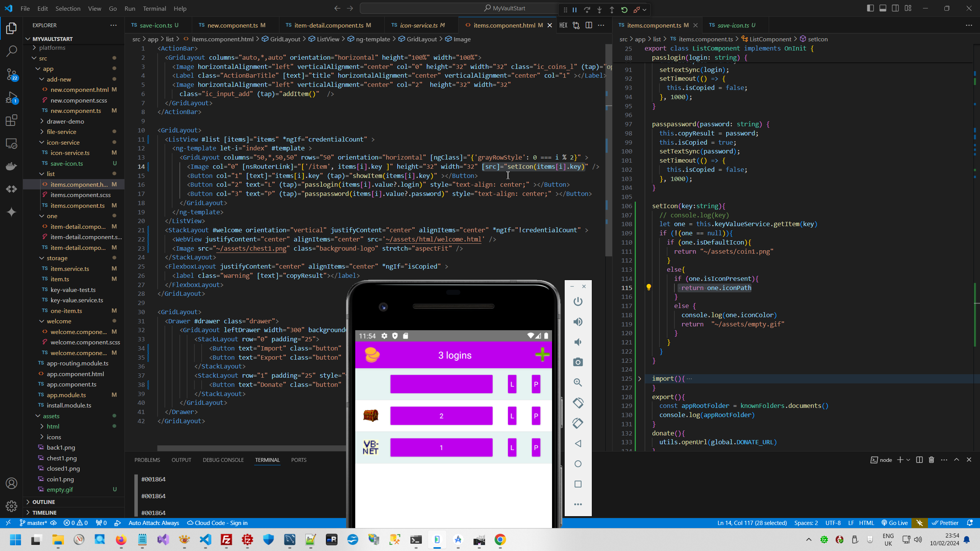Open the Search view in activity bar
Viewport: 980px width, 551px height.
pyautogui.click(x=11, y=51)
